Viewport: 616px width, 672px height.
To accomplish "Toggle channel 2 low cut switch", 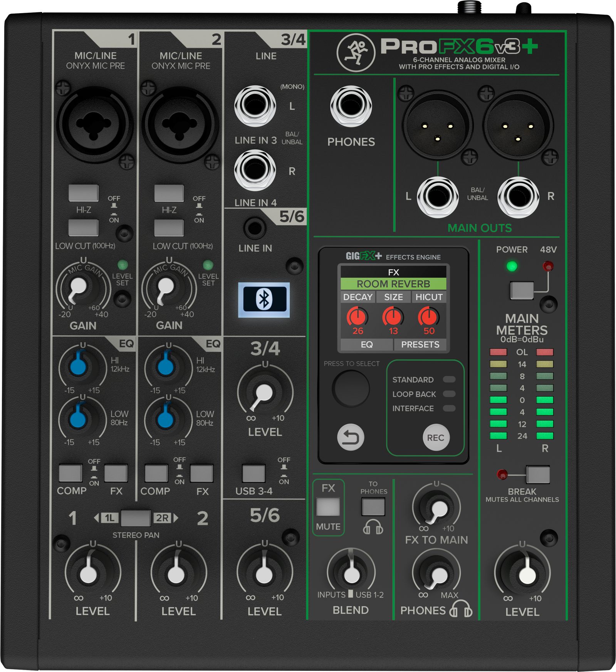I will coord(169,228).
